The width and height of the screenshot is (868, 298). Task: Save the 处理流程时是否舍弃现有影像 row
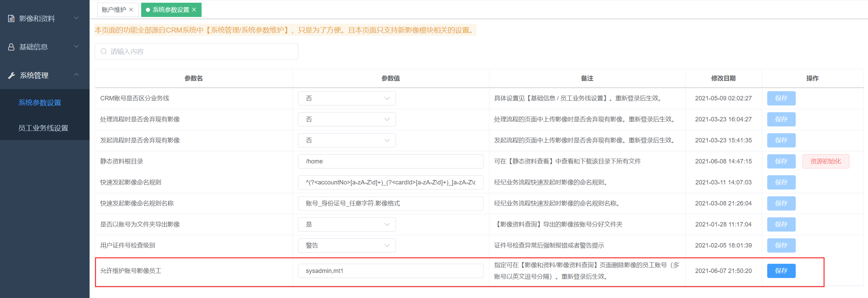(781, 119)
